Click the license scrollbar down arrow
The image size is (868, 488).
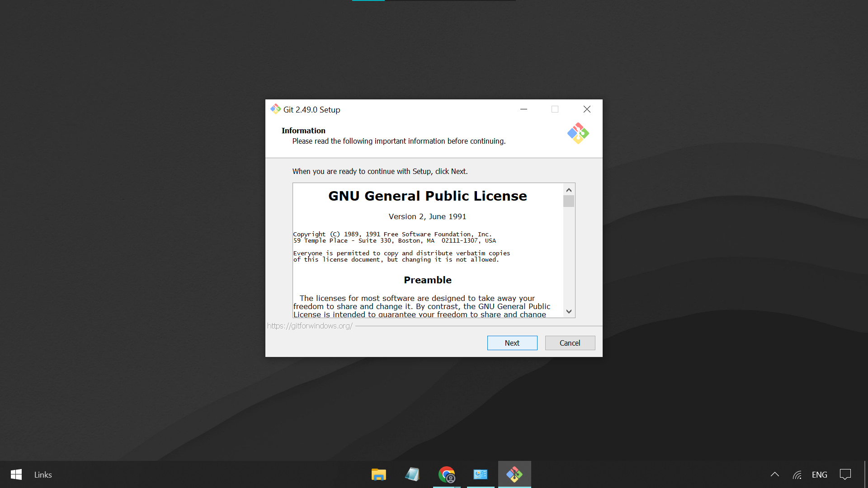569,311
